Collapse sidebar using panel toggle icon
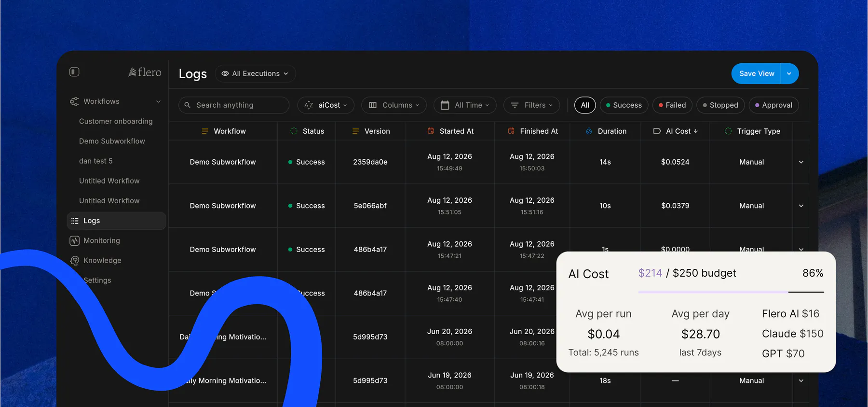868x407 pixels. [74, 72]
